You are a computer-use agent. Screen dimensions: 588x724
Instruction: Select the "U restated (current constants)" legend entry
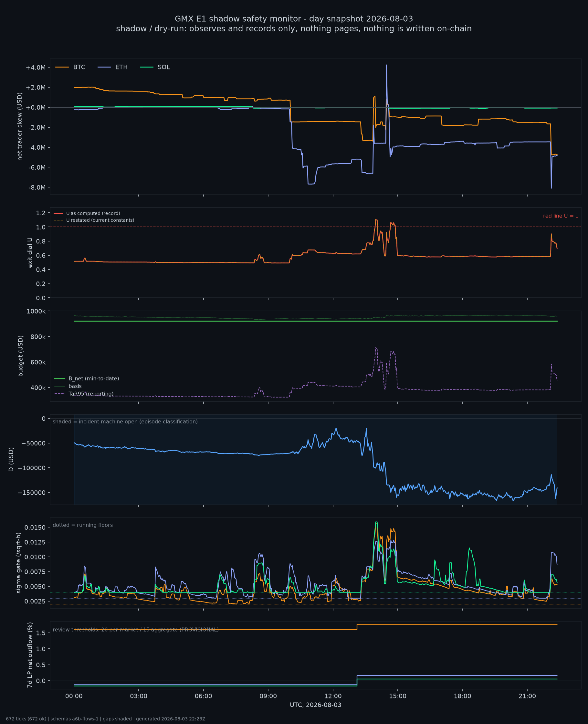[94, 220]
